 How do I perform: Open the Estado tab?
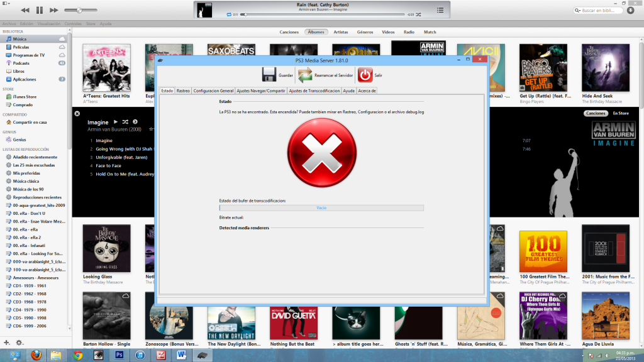167,90
